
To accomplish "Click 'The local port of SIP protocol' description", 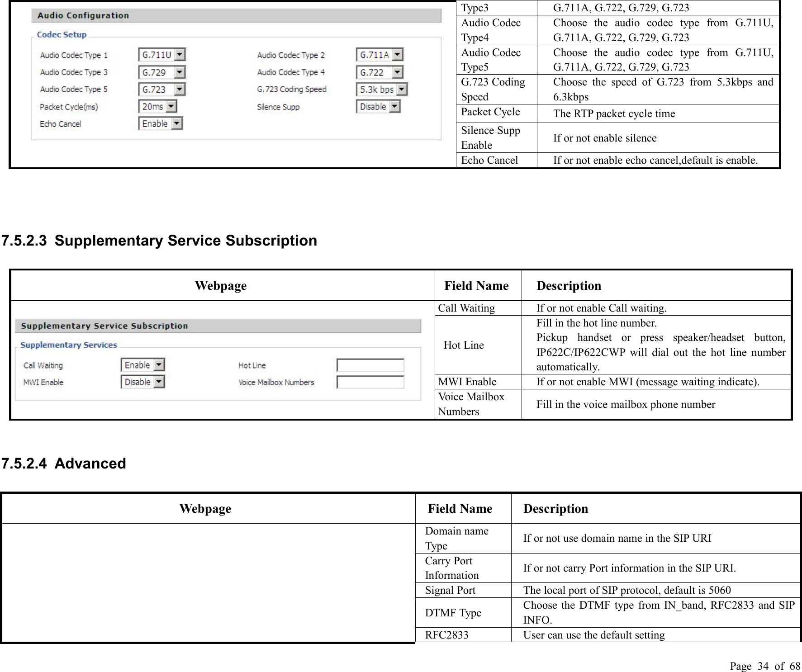I will click(627, 591).
